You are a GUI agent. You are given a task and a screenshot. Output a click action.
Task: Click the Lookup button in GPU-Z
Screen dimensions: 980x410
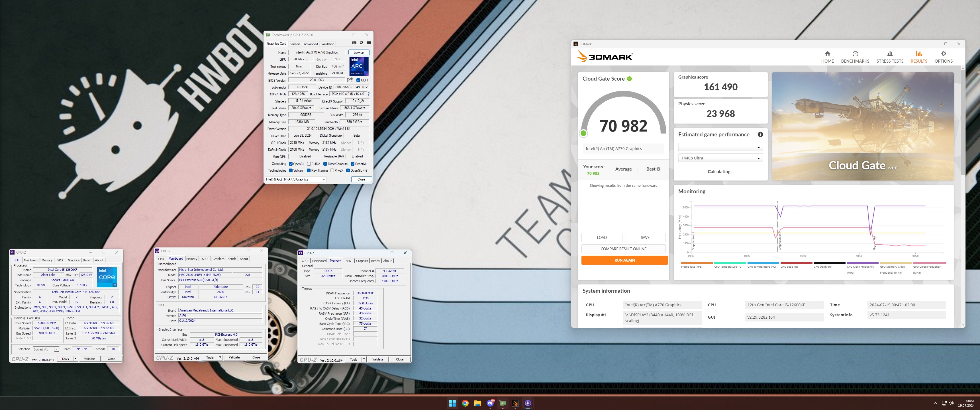click(x=359, y=52)
